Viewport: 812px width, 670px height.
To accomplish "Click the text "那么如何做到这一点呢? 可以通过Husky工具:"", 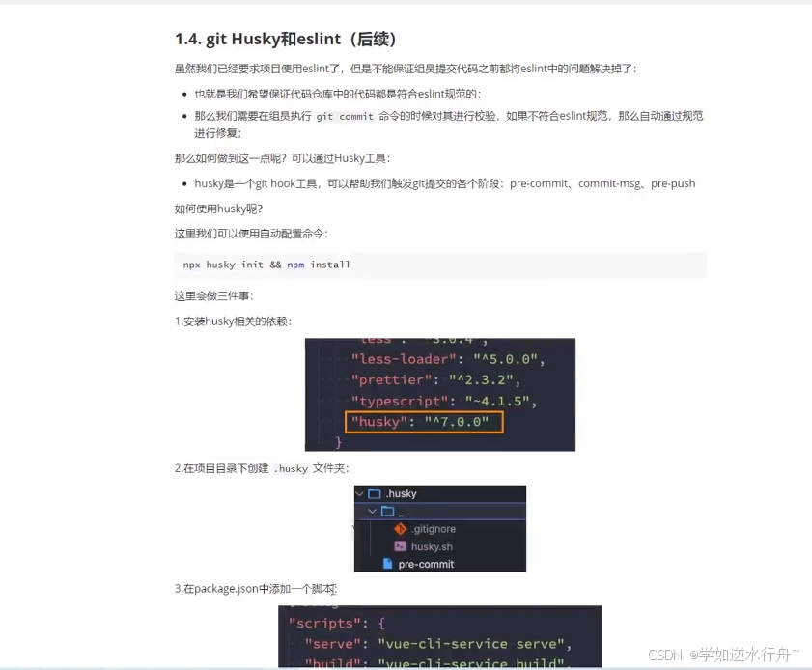I will [282, 158].
